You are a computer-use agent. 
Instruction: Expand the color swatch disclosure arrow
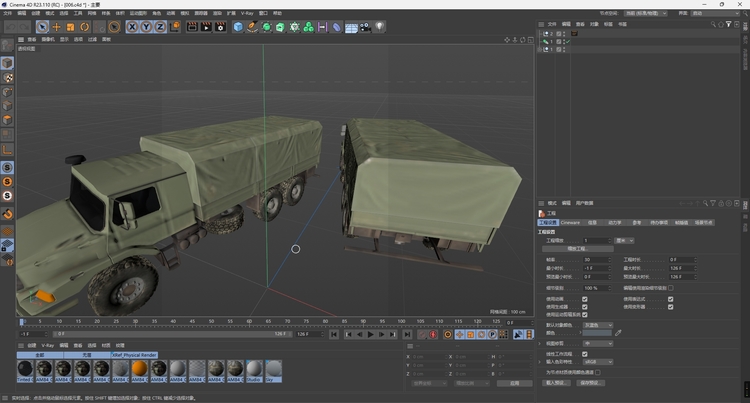(581, 333)
